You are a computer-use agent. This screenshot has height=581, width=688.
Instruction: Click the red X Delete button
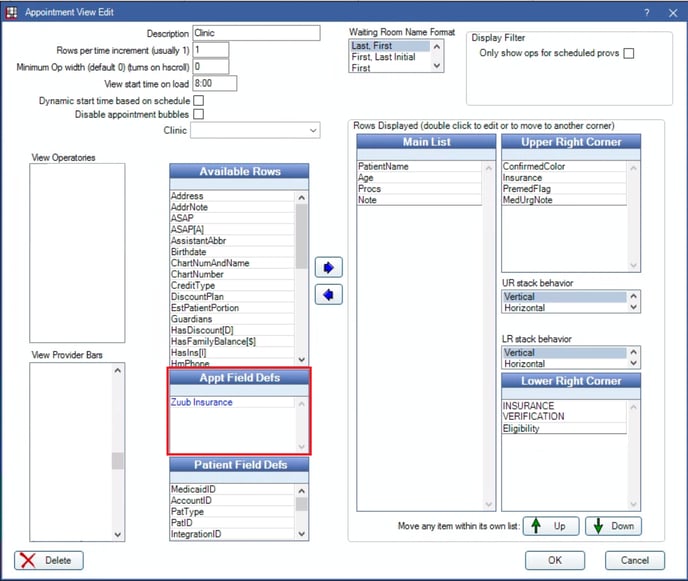click(48, 560)
